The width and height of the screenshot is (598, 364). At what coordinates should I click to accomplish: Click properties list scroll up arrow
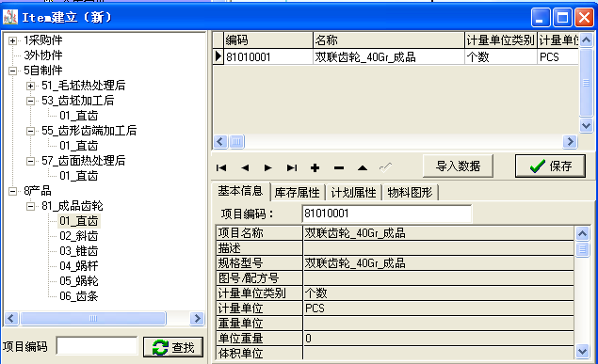click(582, 233)
